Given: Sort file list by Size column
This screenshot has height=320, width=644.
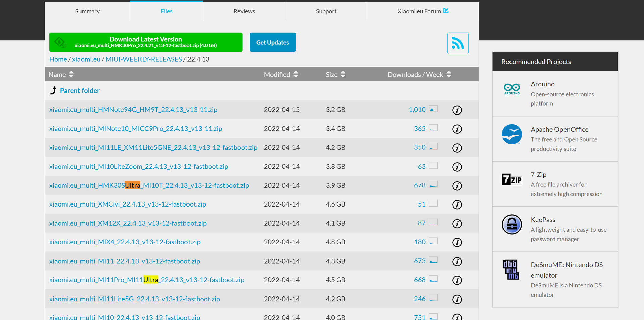Looking at the screenshot, I should tap(335, 74).
